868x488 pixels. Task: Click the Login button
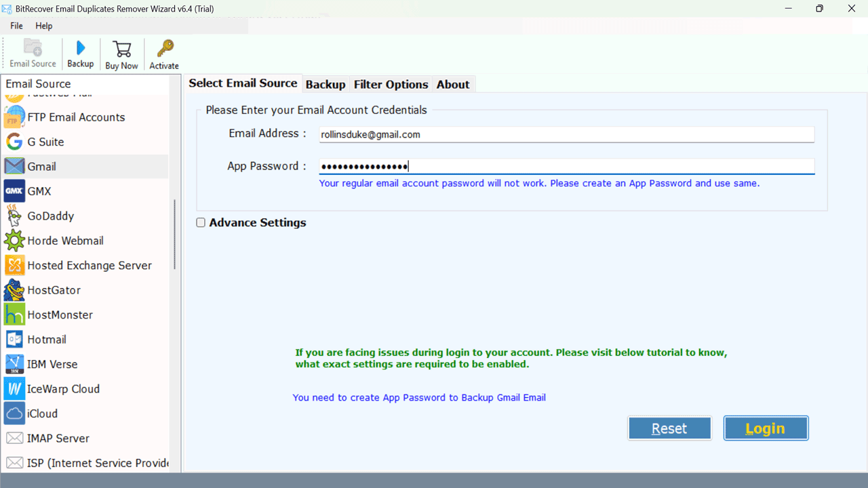766,428
